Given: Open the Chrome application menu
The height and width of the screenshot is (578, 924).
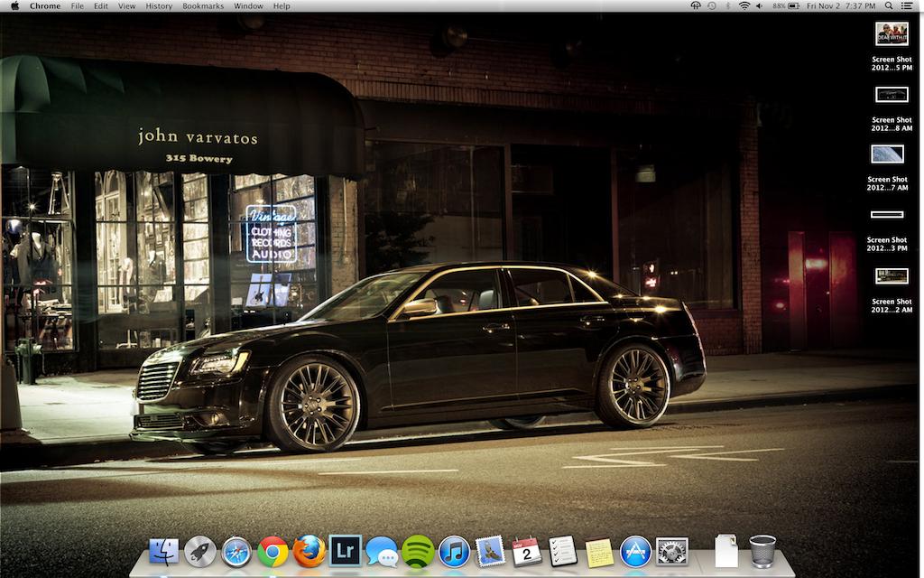Looking at the screenshot, I should [x=45, y=6].
